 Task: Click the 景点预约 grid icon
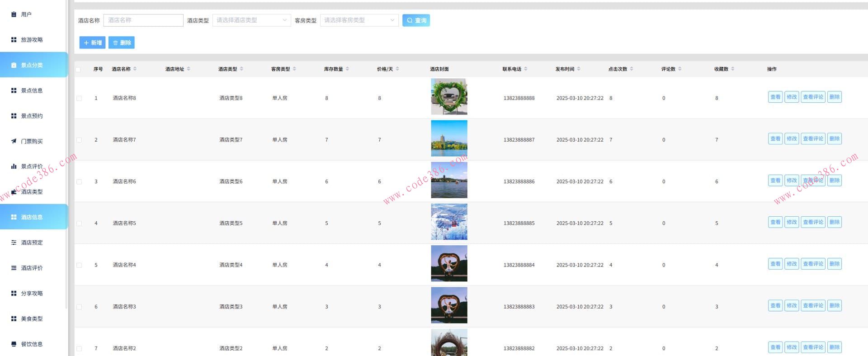14,116
